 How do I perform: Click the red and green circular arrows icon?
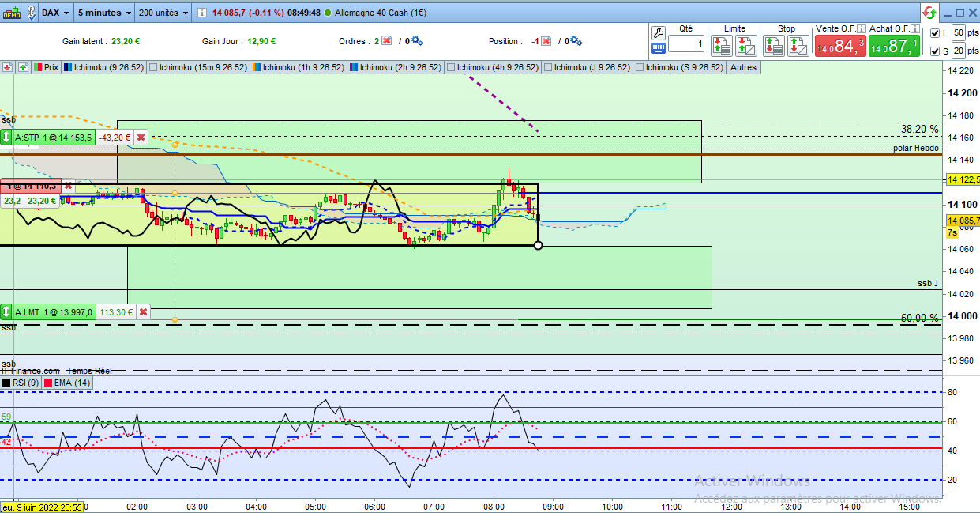(929, 13)
